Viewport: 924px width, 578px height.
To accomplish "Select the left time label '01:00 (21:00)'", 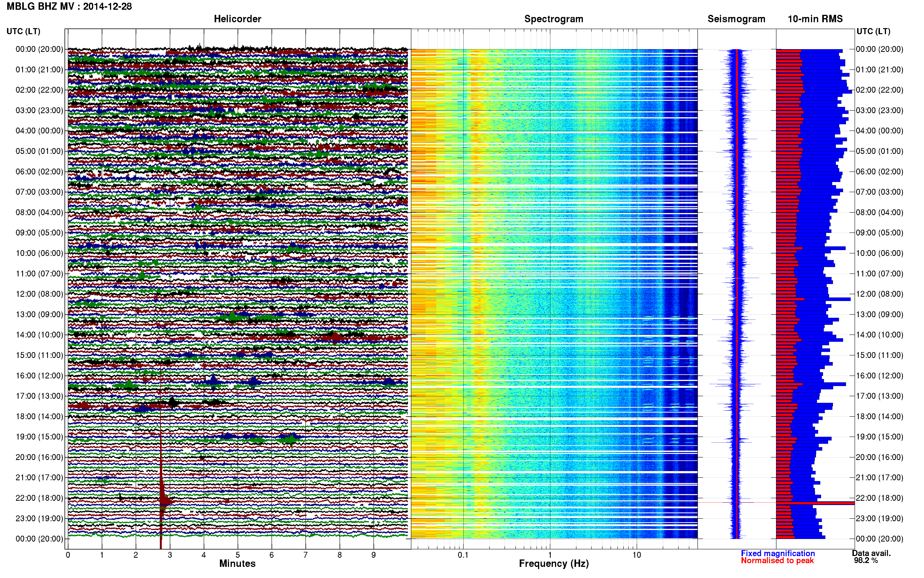I will click(39, 70).
